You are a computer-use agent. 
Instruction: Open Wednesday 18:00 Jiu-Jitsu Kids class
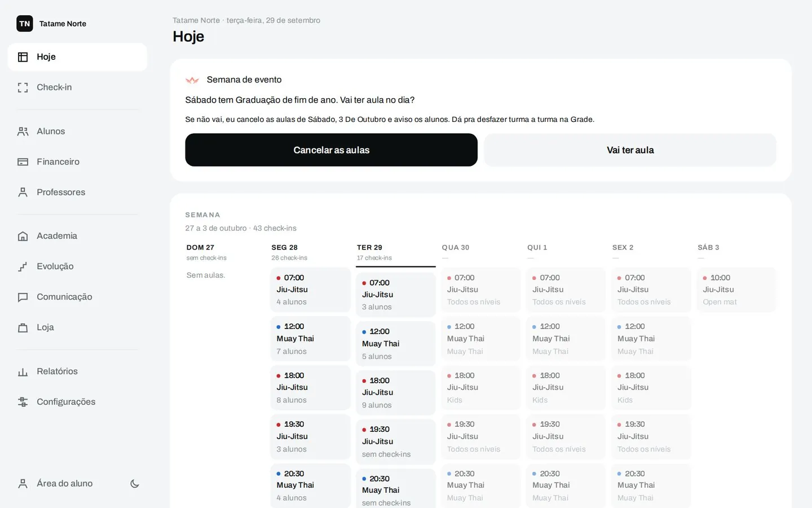coord(480,388)
